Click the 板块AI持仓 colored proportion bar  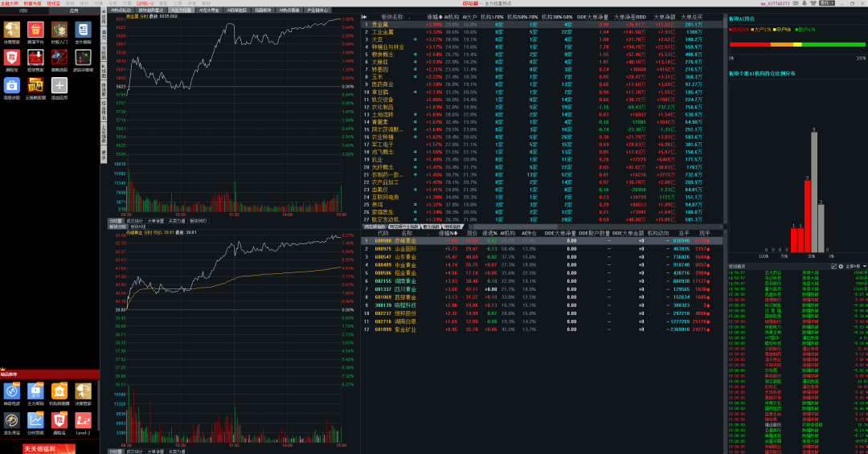point(797,43)
